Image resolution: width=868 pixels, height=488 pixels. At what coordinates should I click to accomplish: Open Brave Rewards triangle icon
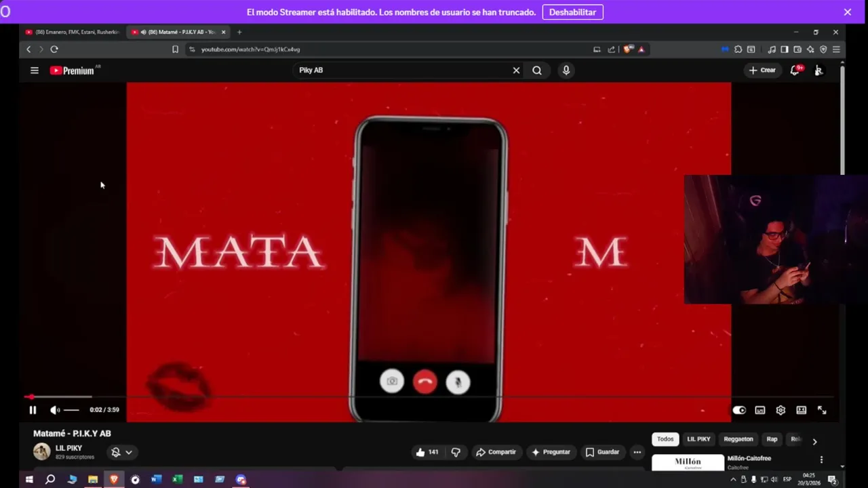pos(642,49)
